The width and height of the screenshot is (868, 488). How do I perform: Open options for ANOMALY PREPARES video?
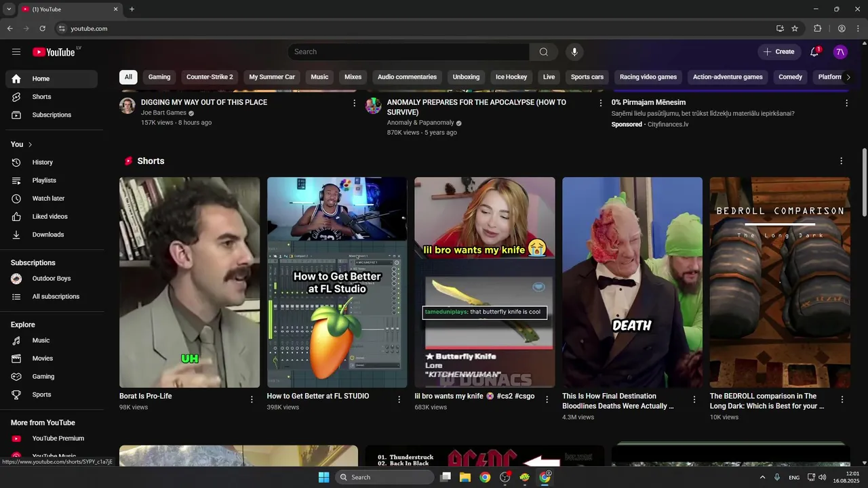[600, 103]
